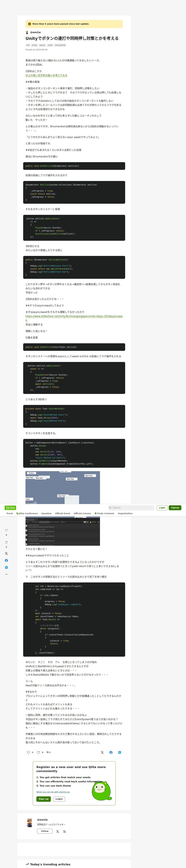Click the like heart icon in the left sidebar
Screen dimensions: 186x868
6,530
